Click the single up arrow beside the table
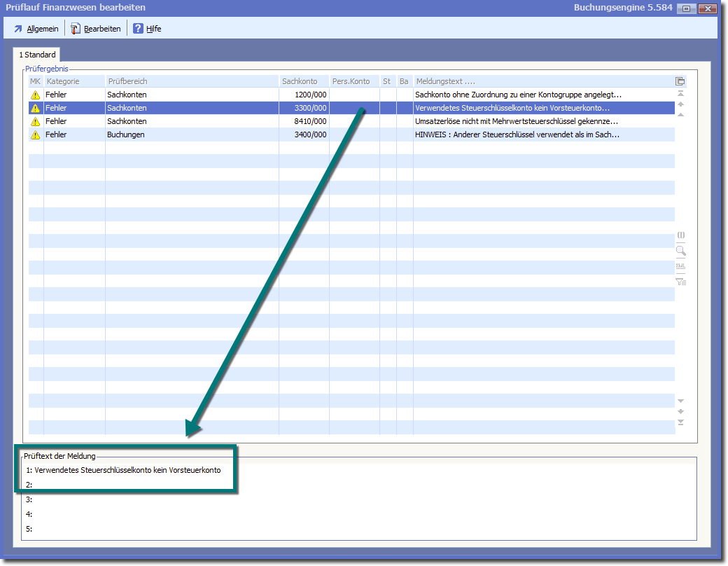The height and width of the screenshot is (566, 728). (x=680, y=104)
